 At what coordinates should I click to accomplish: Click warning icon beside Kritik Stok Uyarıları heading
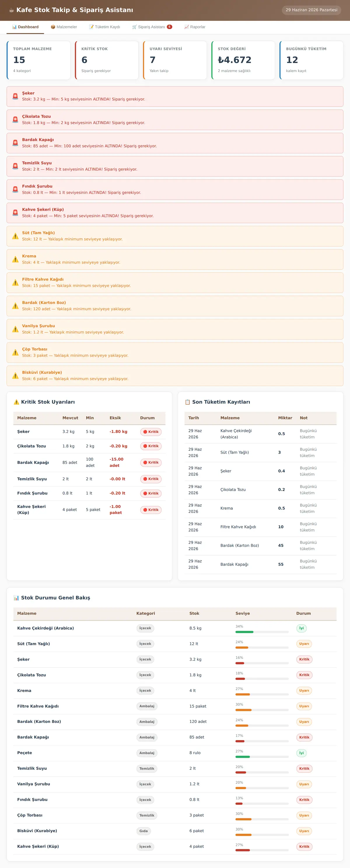(16, 402)
